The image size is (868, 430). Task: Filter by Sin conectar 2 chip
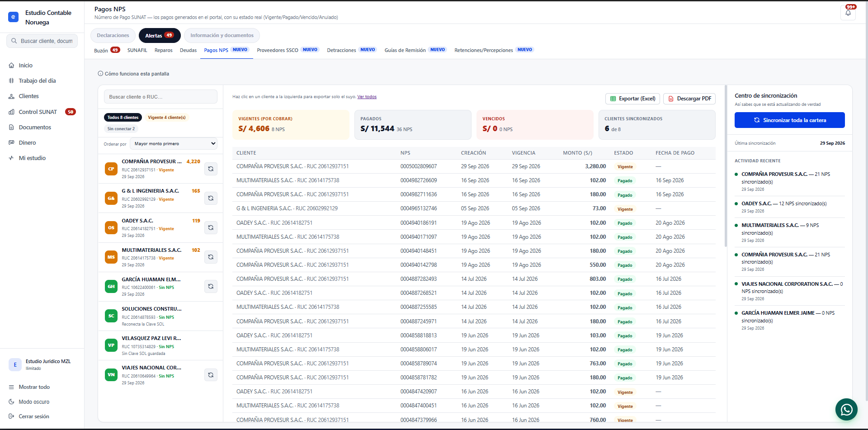tap(121, 129)
